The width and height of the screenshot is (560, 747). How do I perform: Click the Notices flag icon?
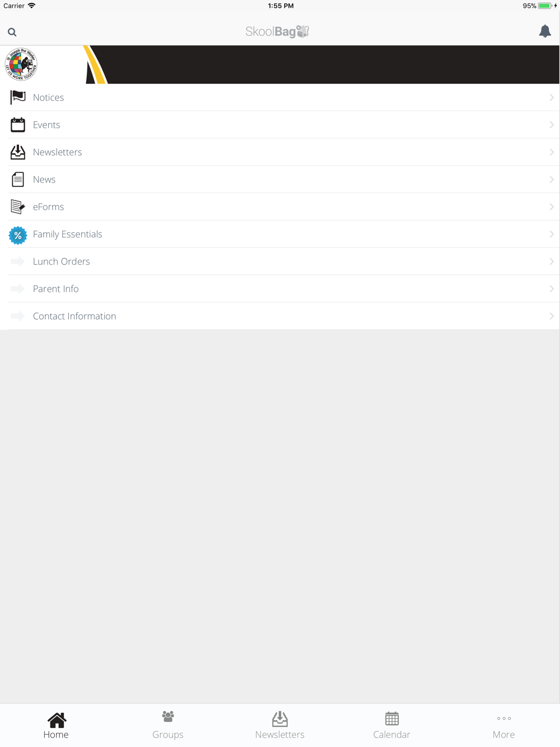pyautogui.click(x=18, y=97)
